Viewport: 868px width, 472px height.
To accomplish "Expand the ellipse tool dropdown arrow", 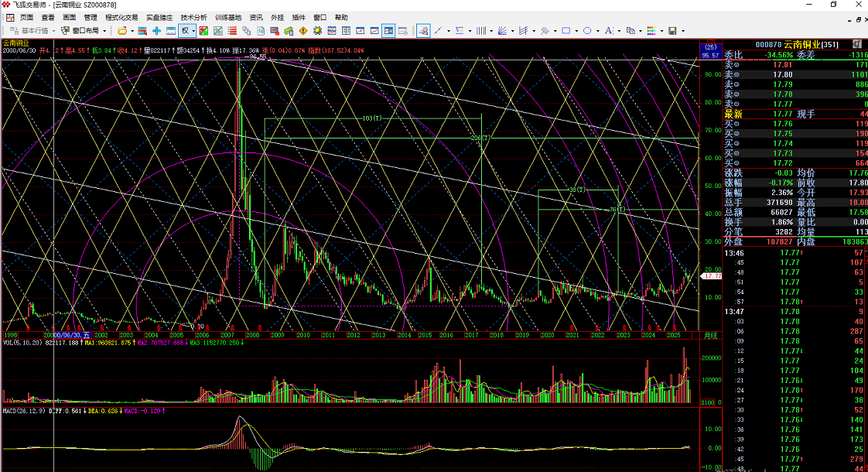I will pos(598,31).
